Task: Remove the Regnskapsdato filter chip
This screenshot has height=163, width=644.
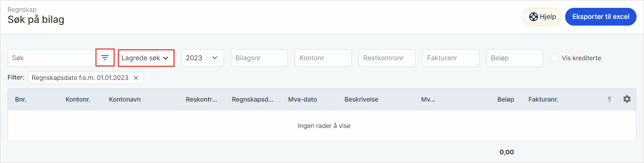Action: tap(136, 78)
